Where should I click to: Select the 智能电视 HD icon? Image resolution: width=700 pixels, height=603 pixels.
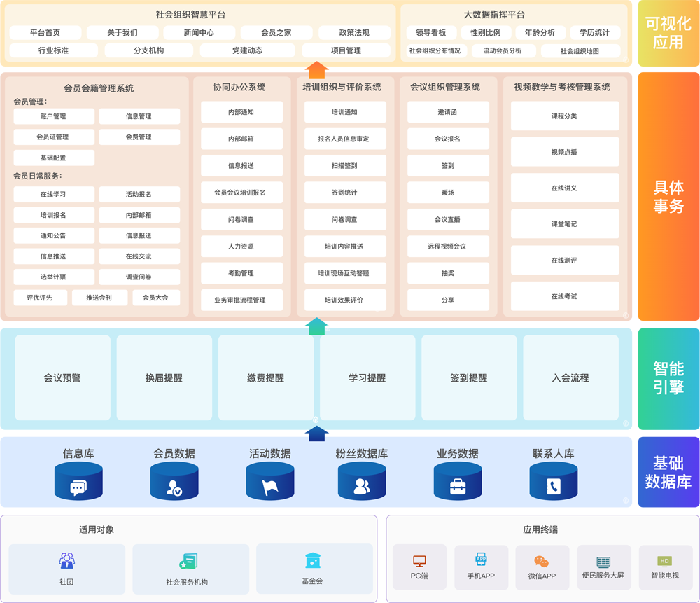click(x=664, y=561)
